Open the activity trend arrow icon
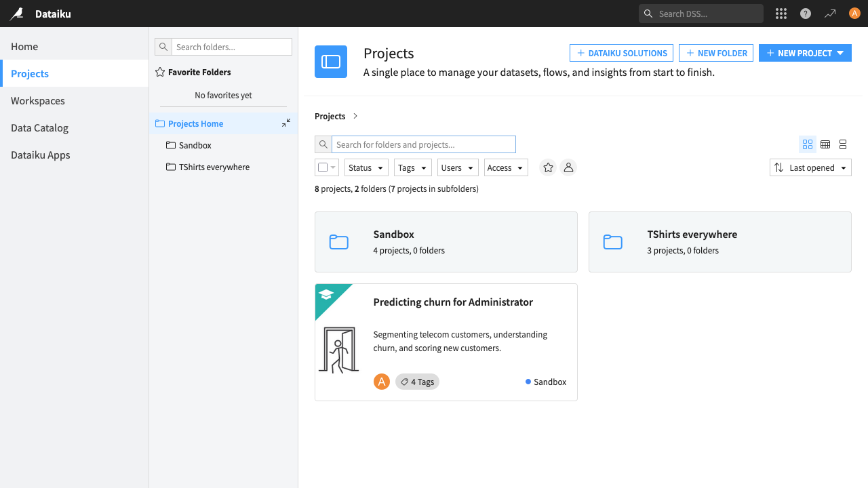 tap(830, 14)
